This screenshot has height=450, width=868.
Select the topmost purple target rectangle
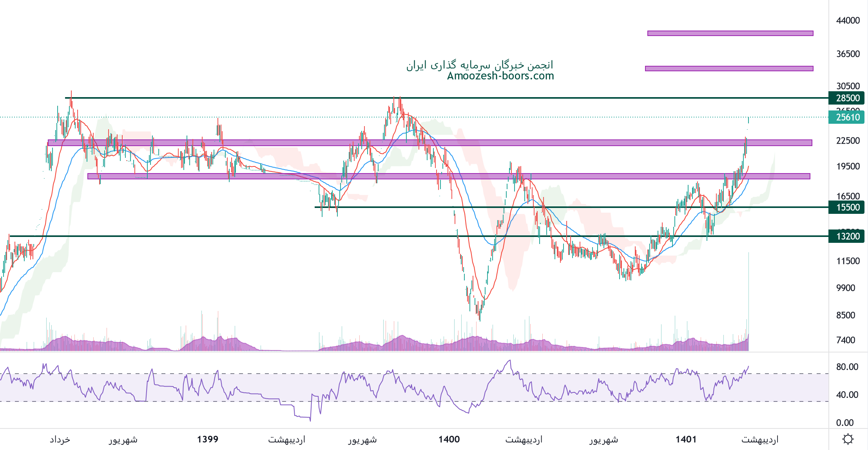pyautogui.click(x=730, y=33)
